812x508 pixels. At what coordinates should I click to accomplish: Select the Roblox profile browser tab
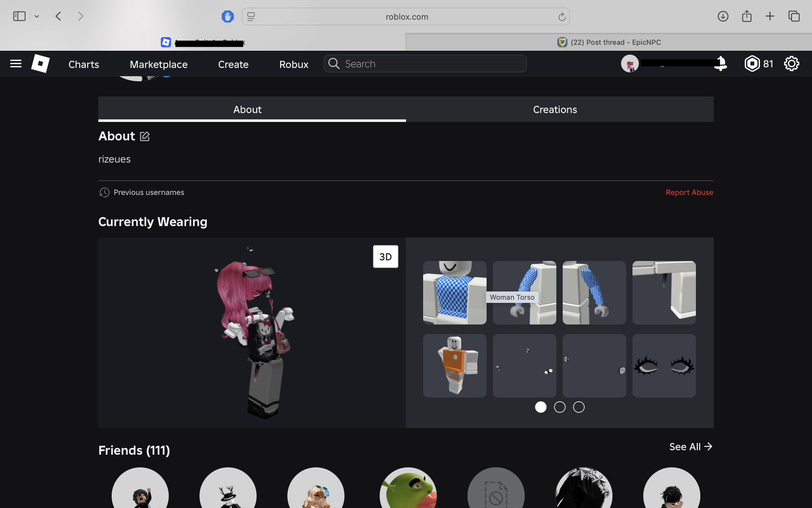tap(203, 42)
